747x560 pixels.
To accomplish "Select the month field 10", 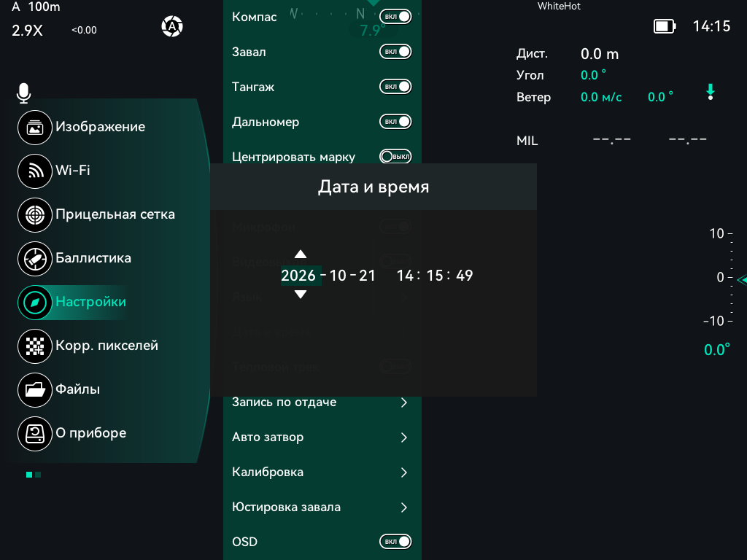I will [x=338, y=275].
